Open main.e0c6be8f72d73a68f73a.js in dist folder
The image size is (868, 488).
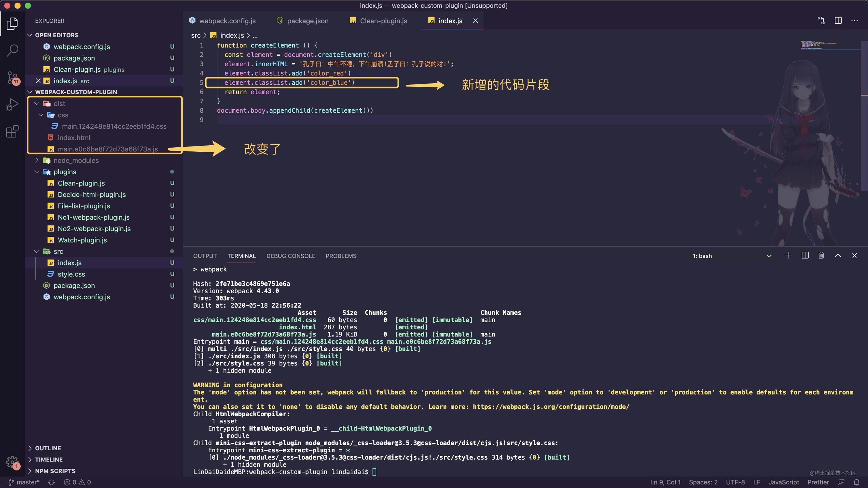point(108,149)
